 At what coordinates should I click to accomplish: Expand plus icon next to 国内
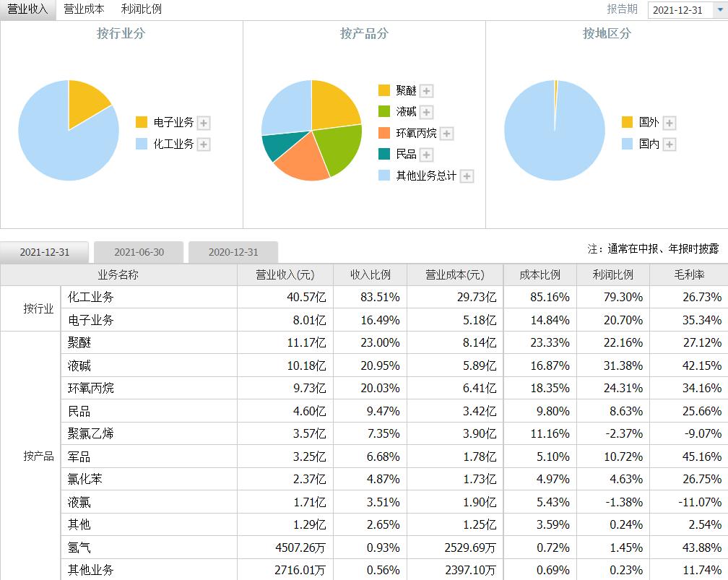click(x=669, y=144)
